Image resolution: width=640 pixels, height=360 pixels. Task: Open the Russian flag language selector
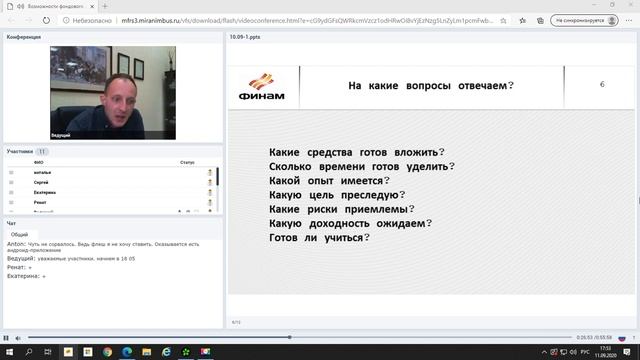622,338
